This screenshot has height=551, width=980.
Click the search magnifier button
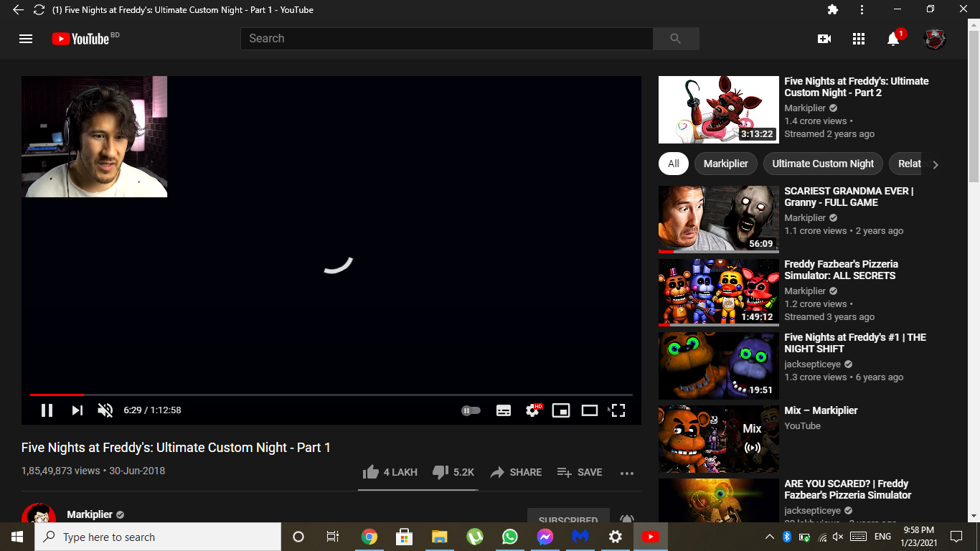[675, 39]
